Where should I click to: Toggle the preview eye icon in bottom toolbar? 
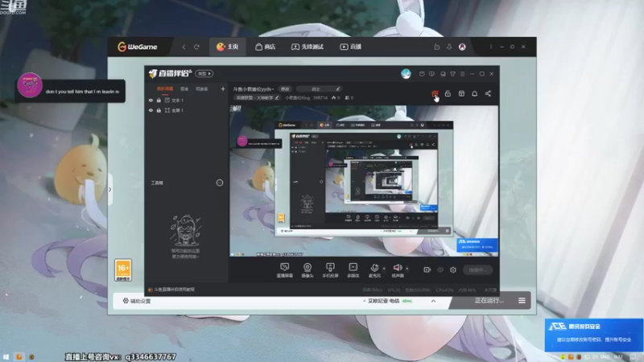(440, 269)
